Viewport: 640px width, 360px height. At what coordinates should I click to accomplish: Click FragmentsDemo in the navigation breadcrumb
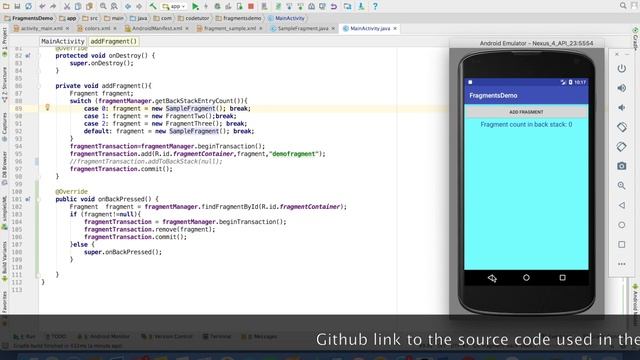tap(29, 18)
